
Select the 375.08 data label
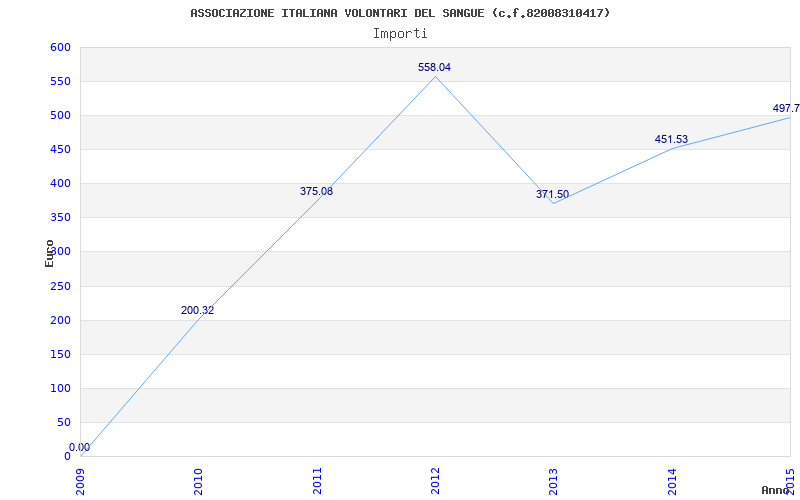[x=316, y=191]
